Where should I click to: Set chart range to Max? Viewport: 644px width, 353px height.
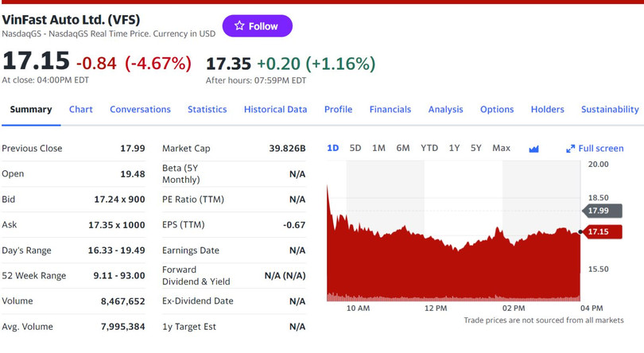coord(501,148)
